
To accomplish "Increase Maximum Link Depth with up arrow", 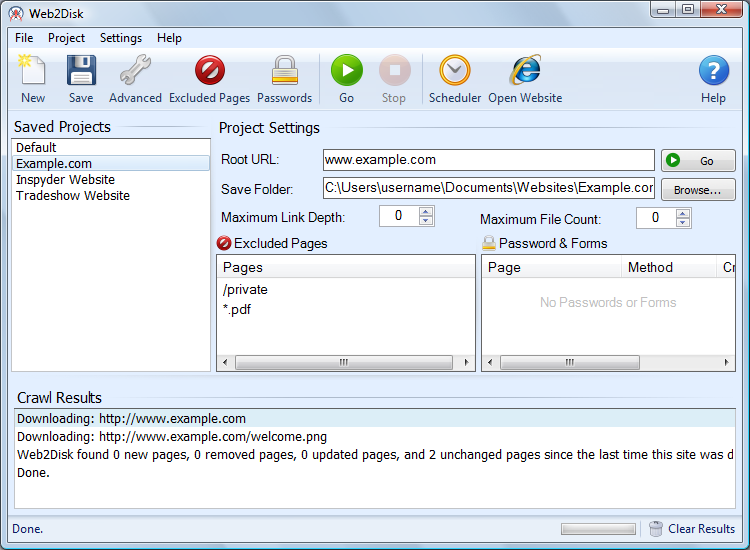I will point(426,211).
